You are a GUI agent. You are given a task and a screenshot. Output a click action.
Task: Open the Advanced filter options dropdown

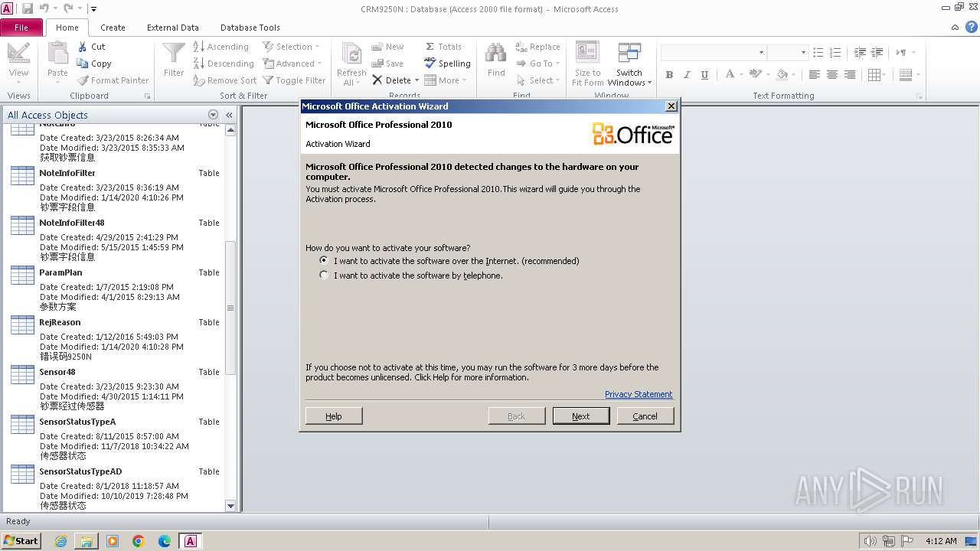[292, 64]
